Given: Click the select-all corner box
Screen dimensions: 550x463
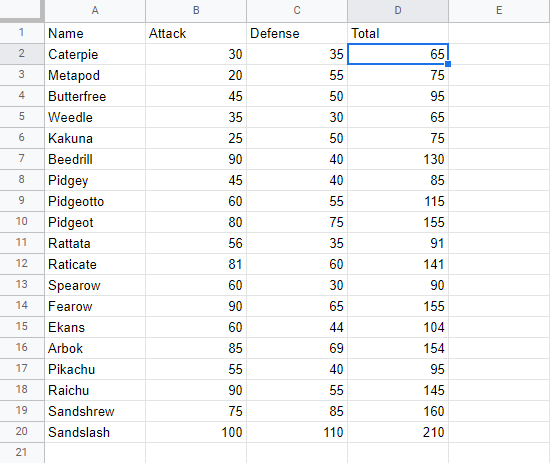Looking at the screenshot, I should pos(22,11).
